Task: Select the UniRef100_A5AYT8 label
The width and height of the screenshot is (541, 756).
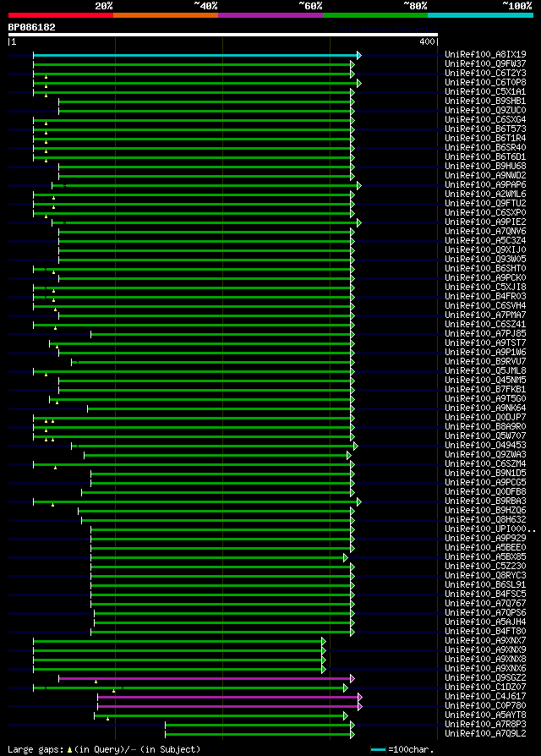Action: (485, 715)
